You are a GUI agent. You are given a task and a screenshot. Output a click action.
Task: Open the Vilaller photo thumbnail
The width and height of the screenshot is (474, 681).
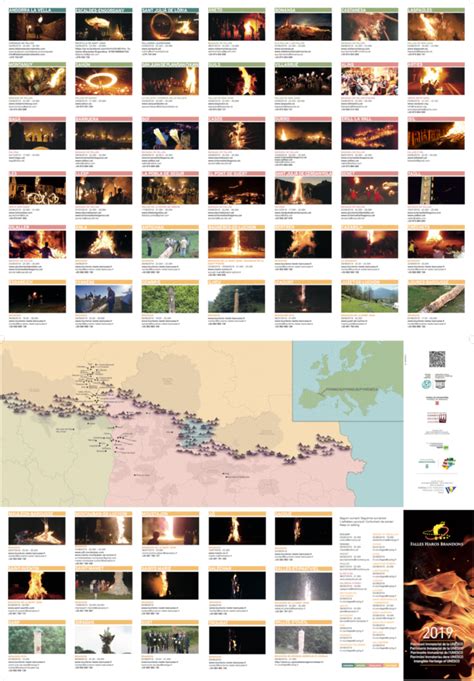click(37, 245)
